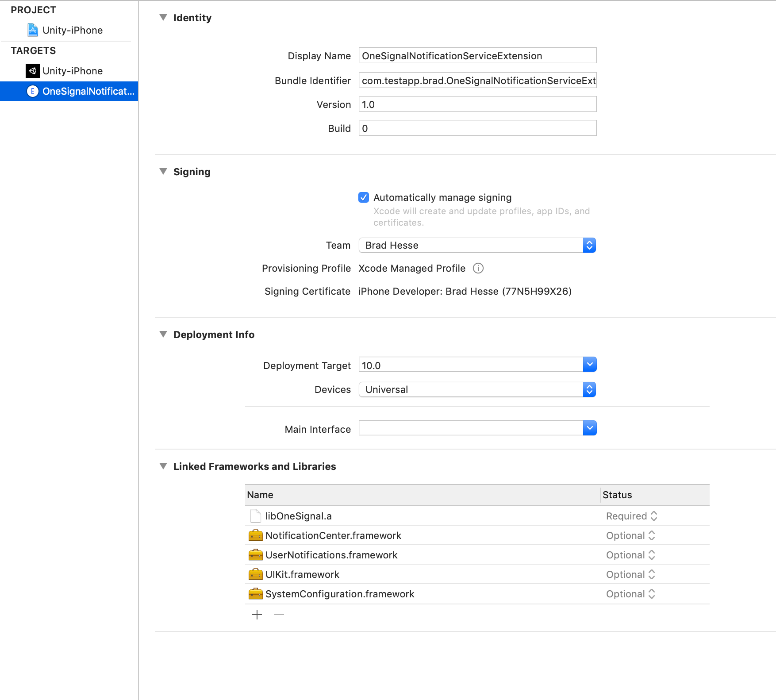Click the OneSignalNotificat... extension target icon
Viewport: 776px width, 700px height.
(x=33, y=91)
